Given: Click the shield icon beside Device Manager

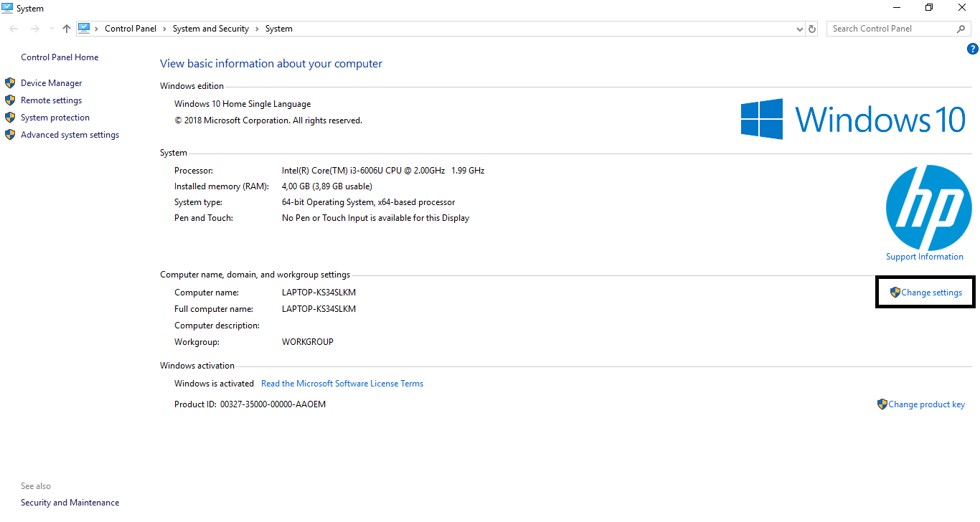Looking at the screenshot, I should [x=10, y=83].
